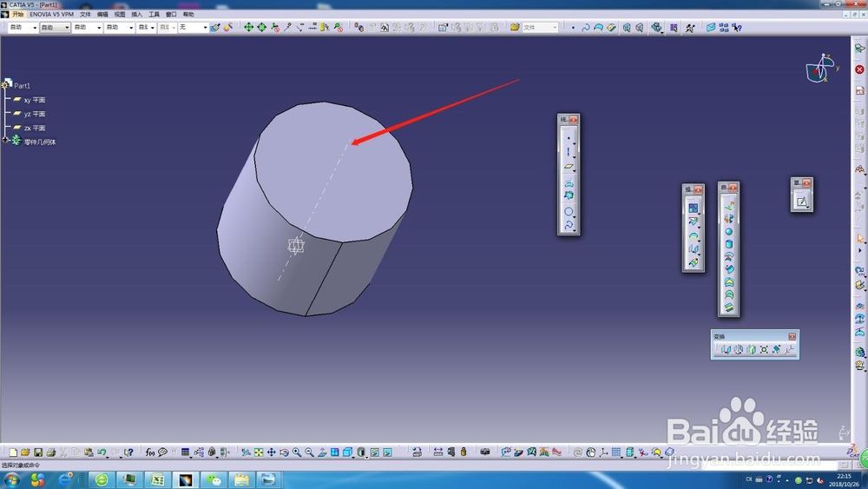Open the view mode shading dropdown arrow
The image size is (868, 489).
366,456
